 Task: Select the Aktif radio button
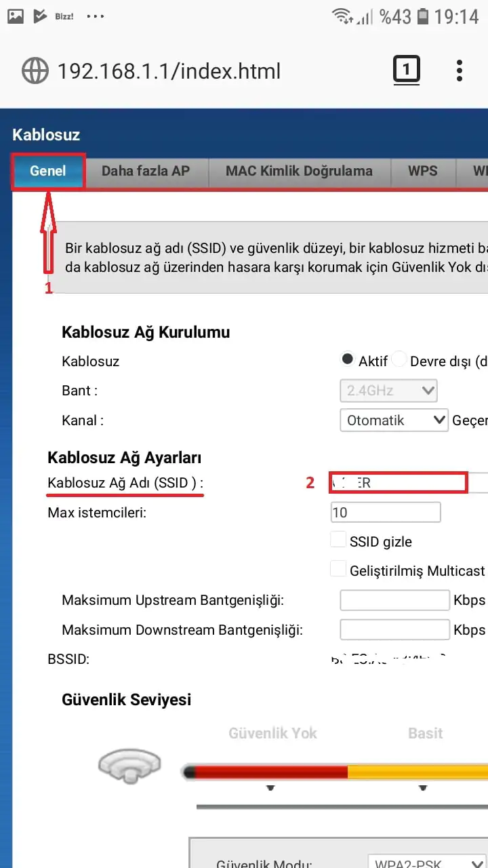(348, 359)
